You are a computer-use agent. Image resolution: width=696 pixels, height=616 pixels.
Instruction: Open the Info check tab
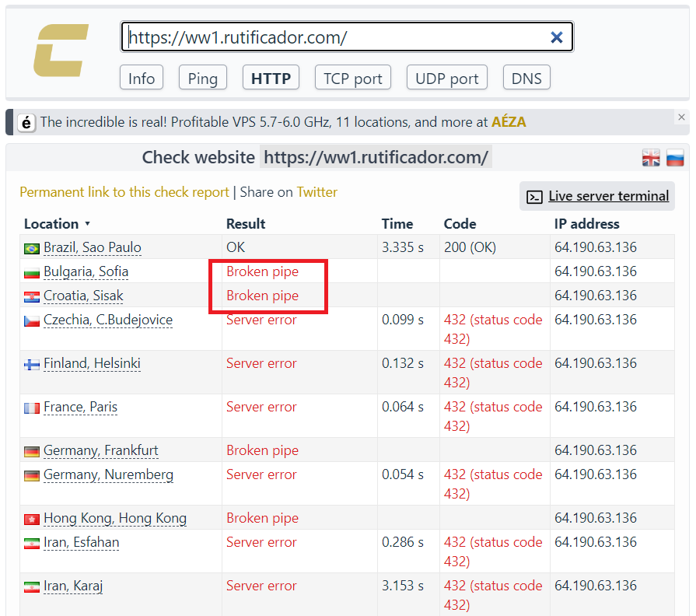tap(142, 78)
